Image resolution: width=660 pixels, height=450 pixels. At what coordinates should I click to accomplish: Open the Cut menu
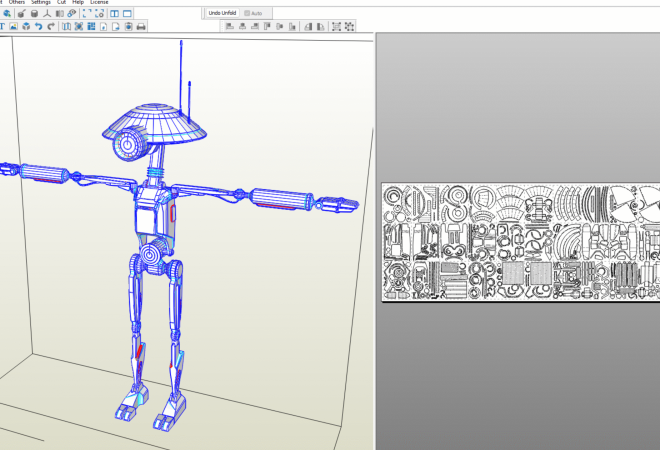click(x=62, y=3)
